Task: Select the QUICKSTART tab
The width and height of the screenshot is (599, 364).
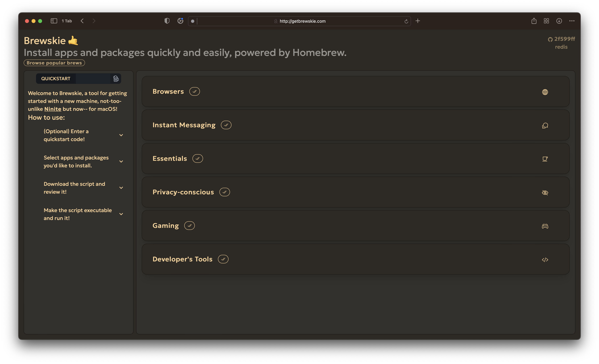Action: point(56,78)
